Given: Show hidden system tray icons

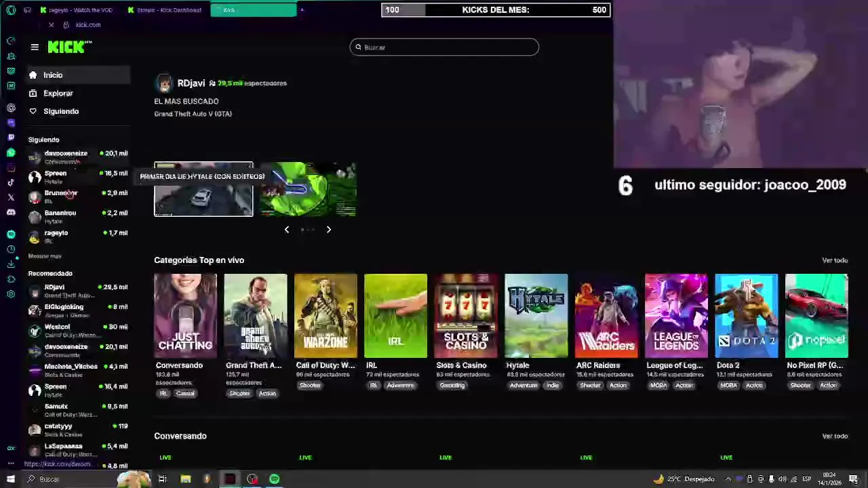Looking at the screenshot, I should tap(729, 479).
